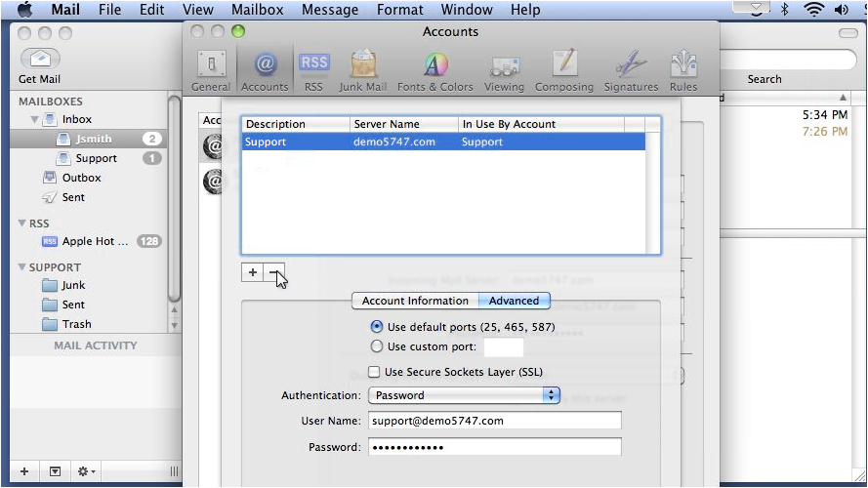Open the Message menu
This screenshot has width=868, height=488.
330,10
